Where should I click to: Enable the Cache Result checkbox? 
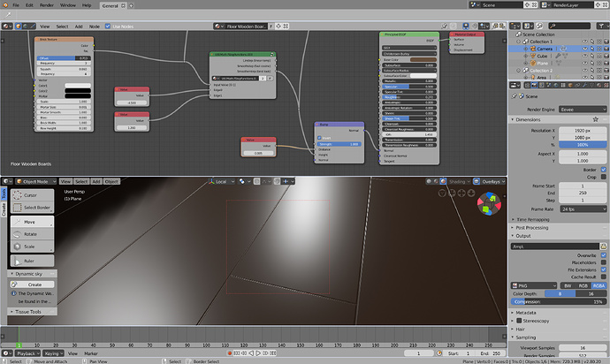604,277
